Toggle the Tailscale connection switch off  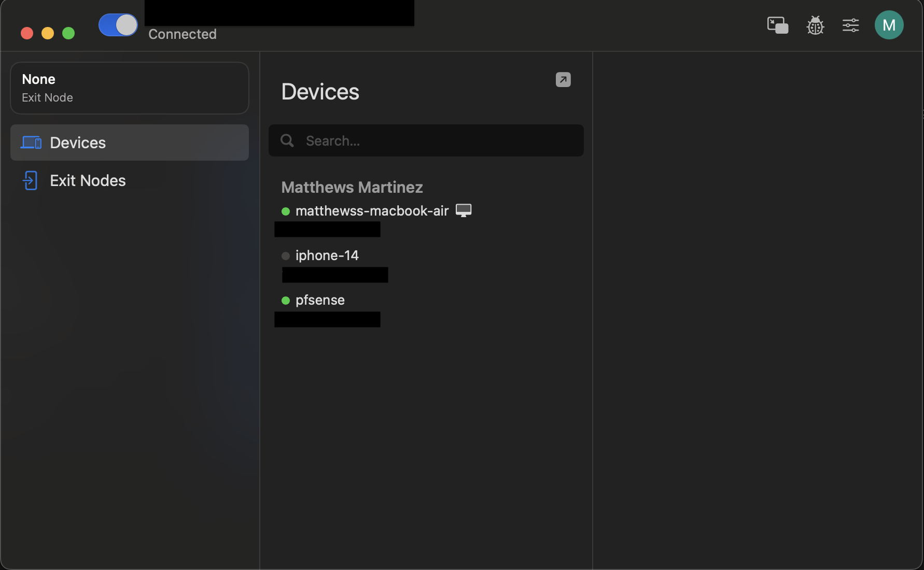pos(118,25)
